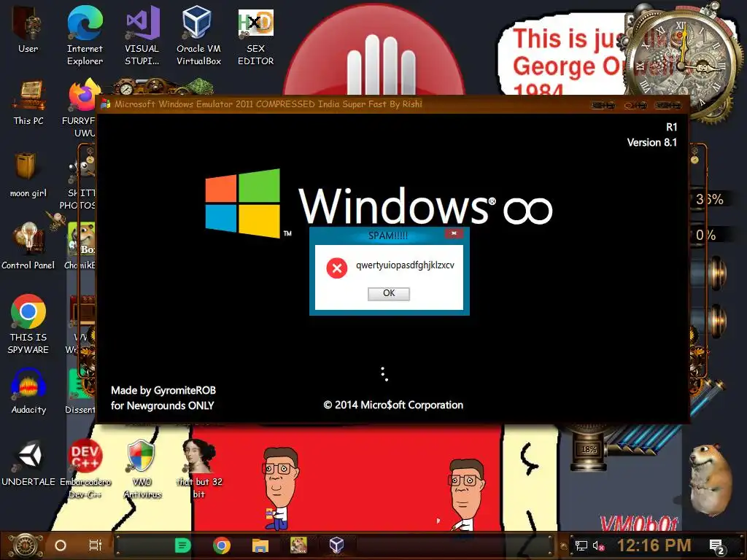Screen dimensions: 747x560
Task: Click the 'qwertyuiopasdfghjklzxcv' message text
Action: [x=405, y=265]
